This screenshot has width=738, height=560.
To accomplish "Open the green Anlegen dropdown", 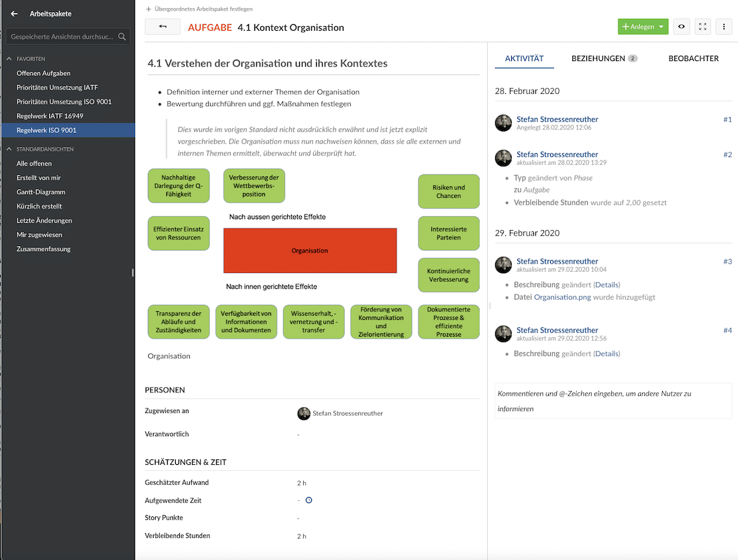I will (x=643, y=27).
